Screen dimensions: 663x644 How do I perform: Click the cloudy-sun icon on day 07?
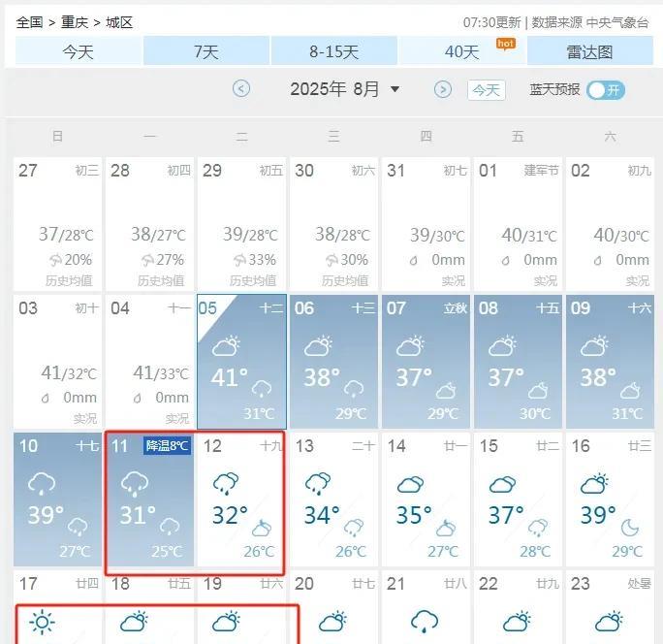[x=410, y=345]
